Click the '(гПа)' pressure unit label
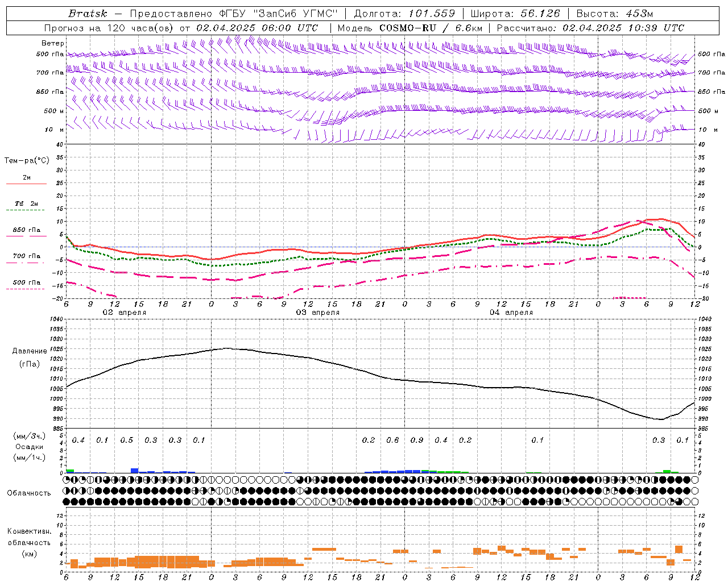Viewport: 728px width, 582px height. pos(30,364)
